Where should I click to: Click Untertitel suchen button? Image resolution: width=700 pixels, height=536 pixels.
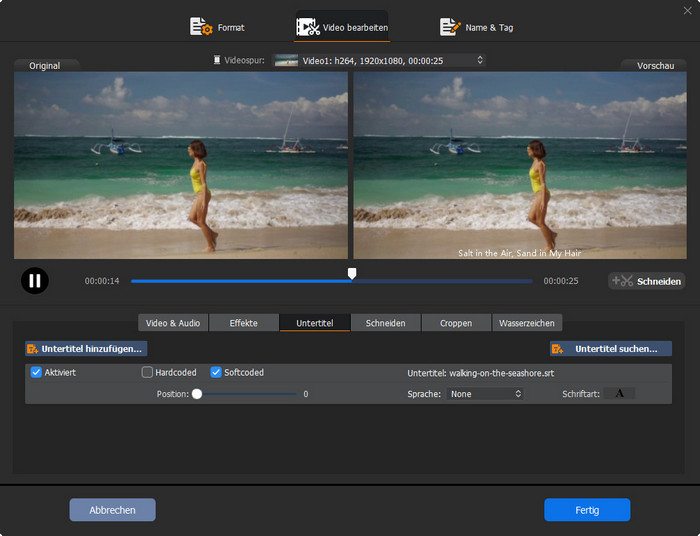click(x=611, y=349)
